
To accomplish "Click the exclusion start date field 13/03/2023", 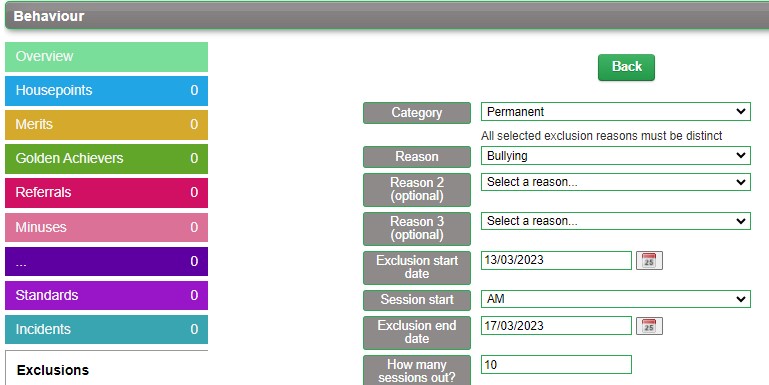I will click(x=556, y=260).
